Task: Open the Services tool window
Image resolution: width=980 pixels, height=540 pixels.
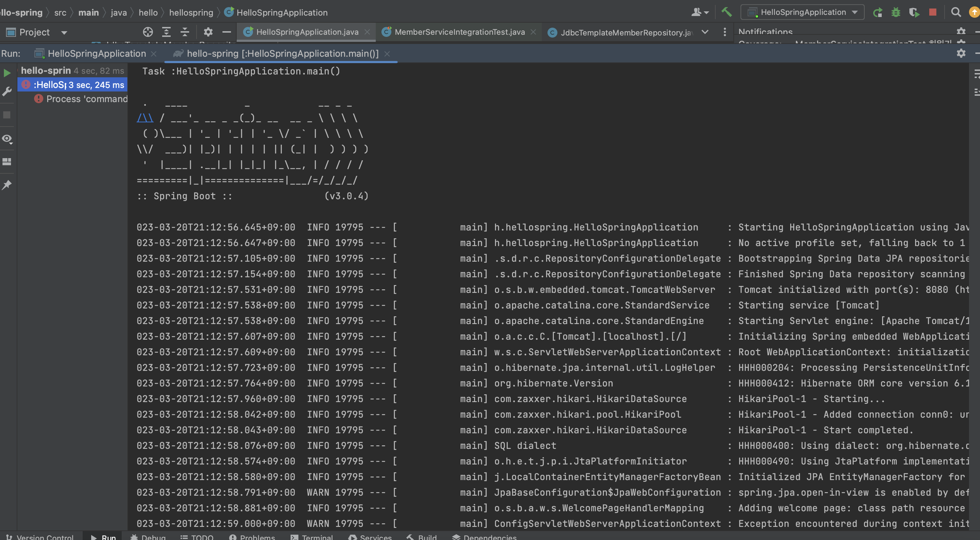Action: [x=370, y=536]
